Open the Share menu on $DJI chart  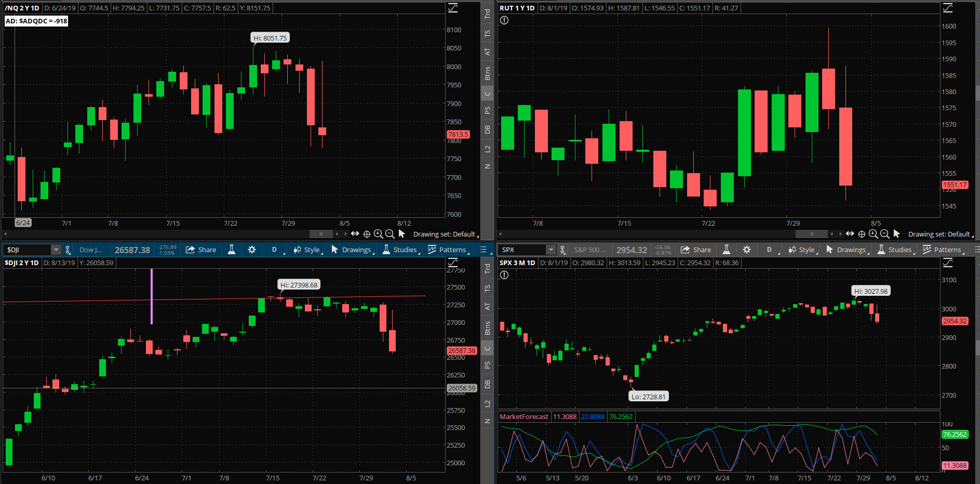click(x=201, y=250)
